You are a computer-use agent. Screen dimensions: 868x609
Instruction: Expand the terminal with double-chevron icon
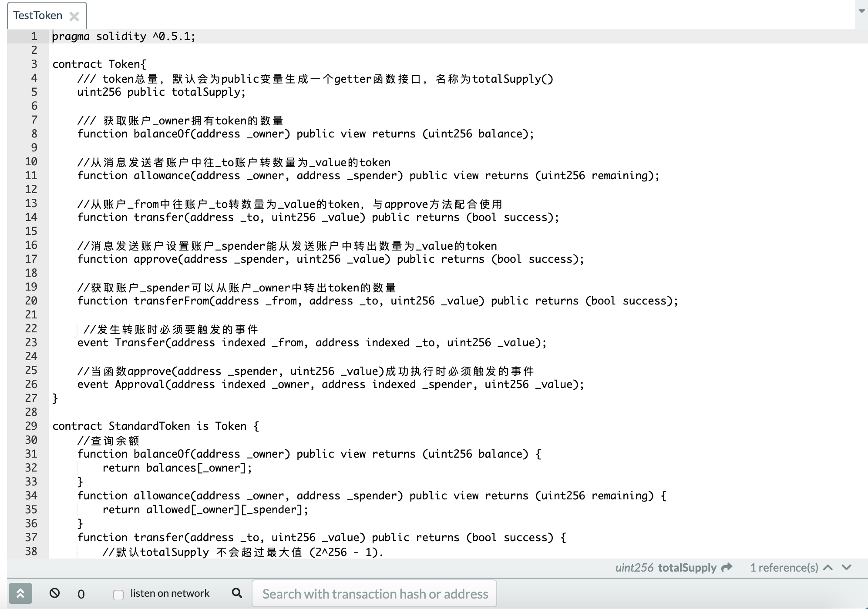20,593
